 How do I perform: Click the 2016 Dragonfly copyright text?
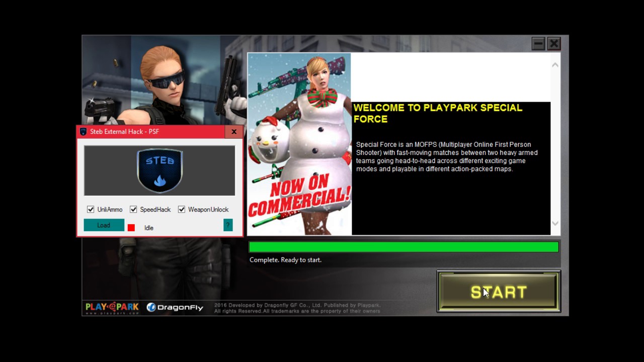tap(297, 308)
